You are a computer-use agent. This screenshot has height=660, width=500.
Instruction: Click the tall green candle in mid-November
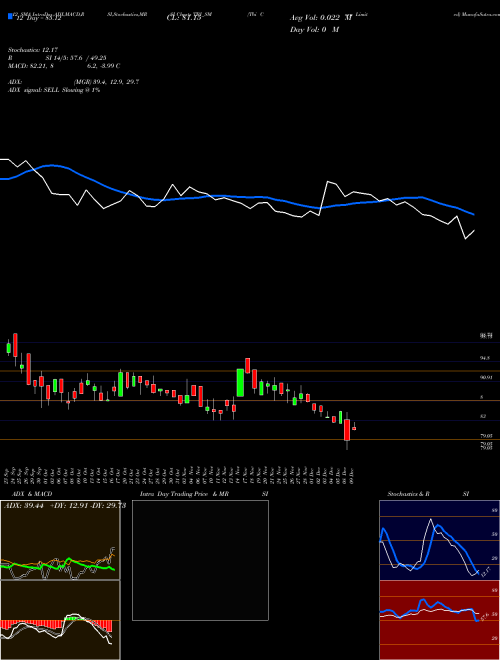[240, 383]
